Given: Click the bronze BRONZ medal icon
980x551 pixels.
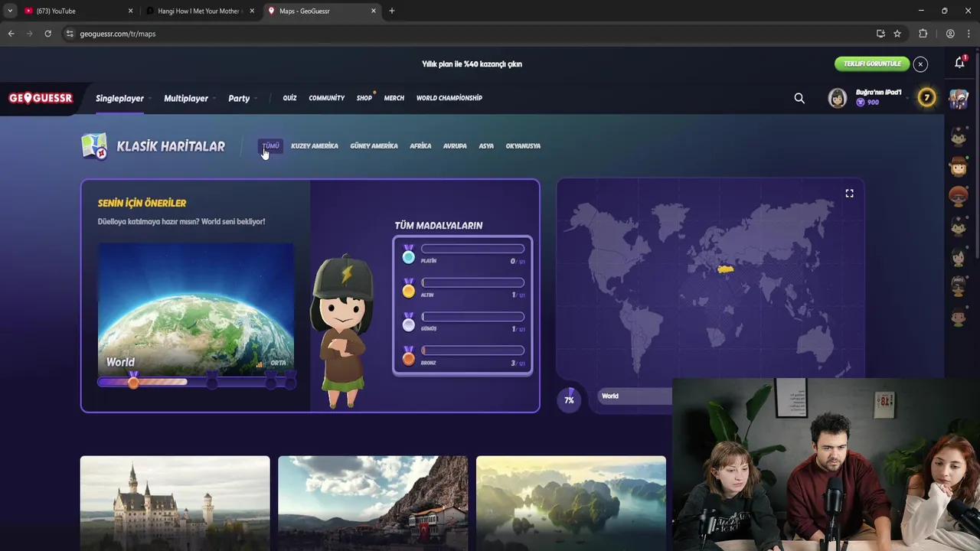Looking at the screenshot, I should tap(408, 356).
